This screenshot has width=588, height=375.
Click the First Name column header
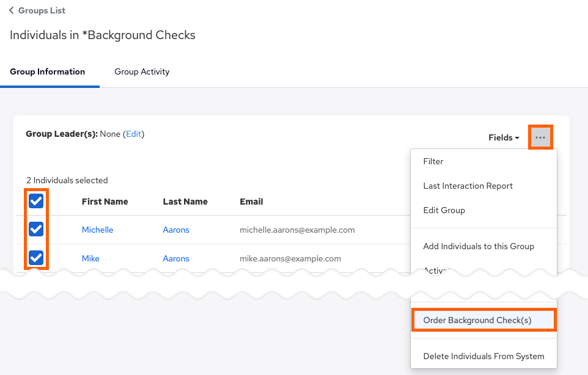(x=105, y=202)
